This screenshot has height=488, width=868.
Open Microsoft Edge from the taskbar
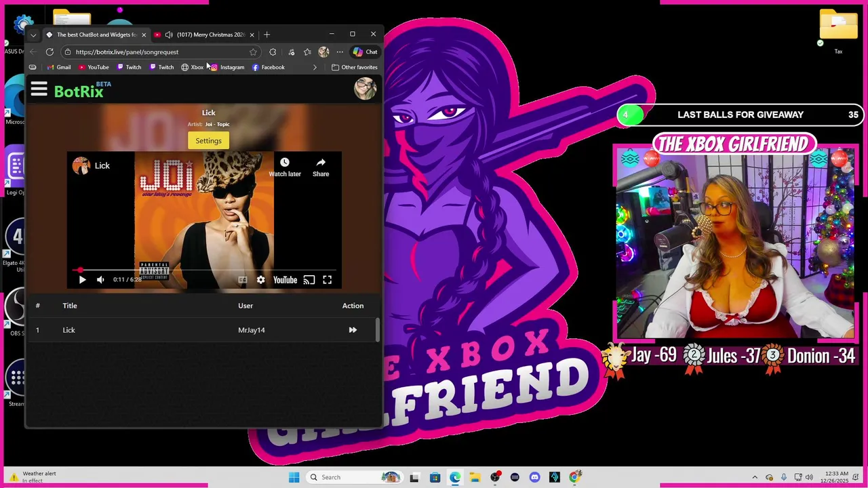[455, 477]
